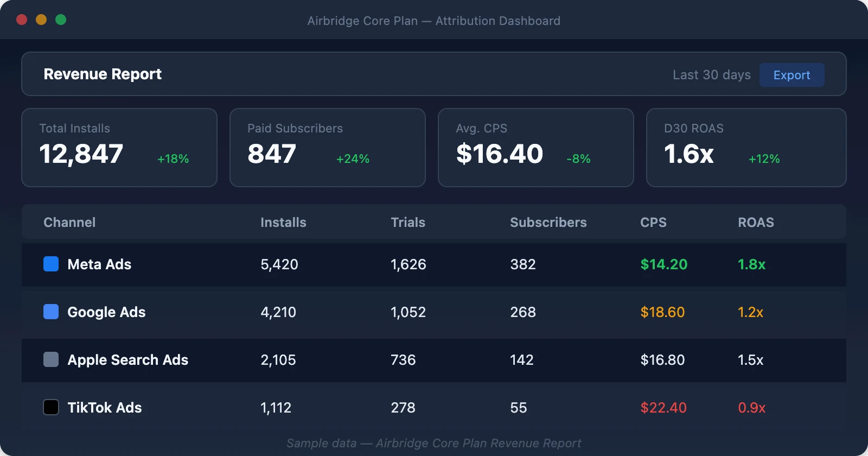Sort the table by the CPS column
Image resolution: width=868 pixels, height=456 pixels.
653,222
